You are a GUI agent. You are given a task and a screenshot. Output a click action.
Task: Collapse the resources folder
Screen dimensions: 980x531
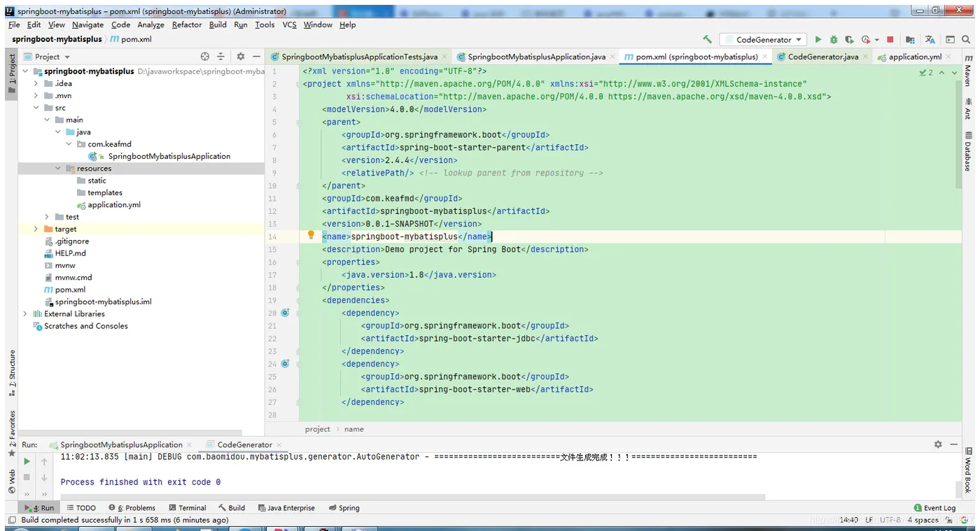click(x=58, y=169)
